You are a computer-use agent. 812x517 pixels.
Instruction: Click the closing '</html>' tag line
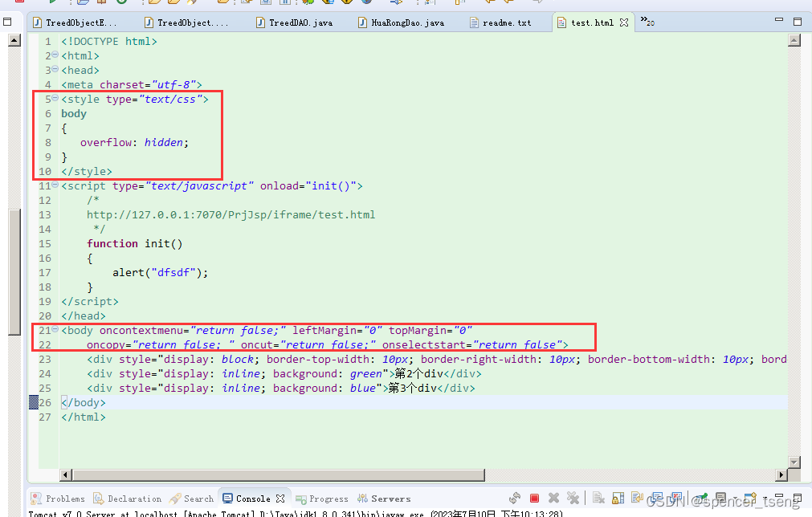(84, 417)
